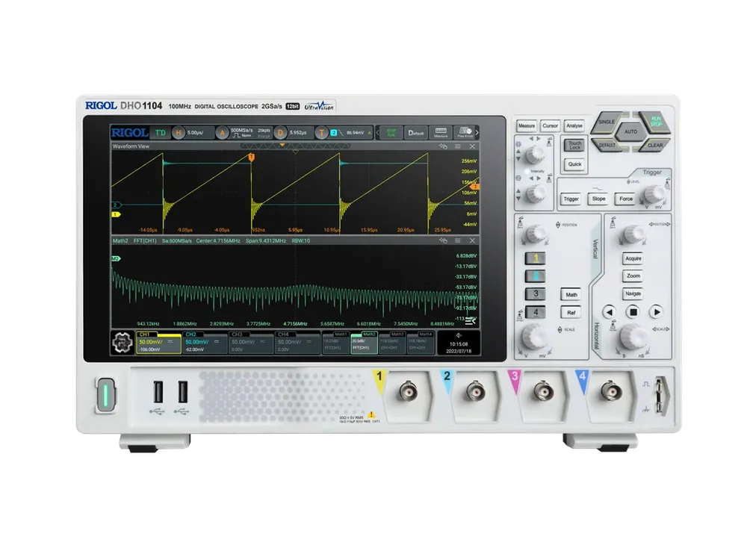Select the Math2 FFT(CH1) label
Viewport: 747px width, 560px height.
click(364, 343)
